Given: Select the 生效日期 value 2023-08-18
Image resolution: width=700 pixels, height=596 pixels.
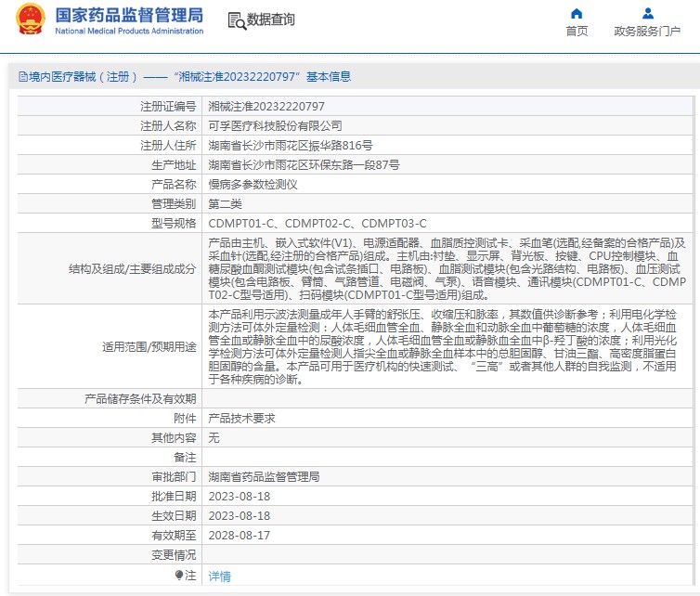Looking at the screenshot, I should tap(240, 516).
